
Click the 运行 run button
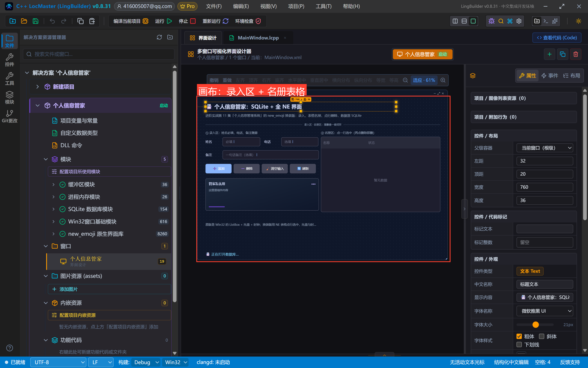(x=163, y=21)
